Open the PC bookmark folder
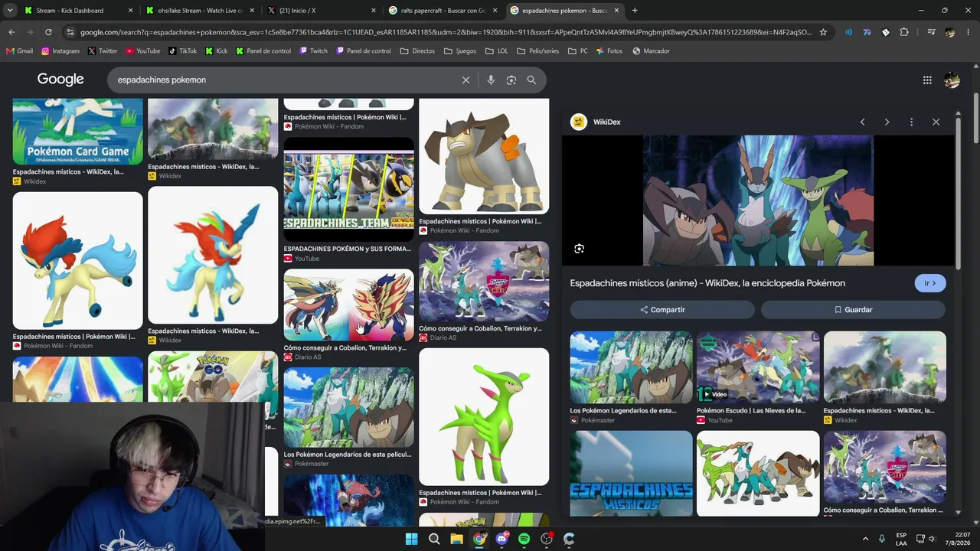 pos(577,51)
